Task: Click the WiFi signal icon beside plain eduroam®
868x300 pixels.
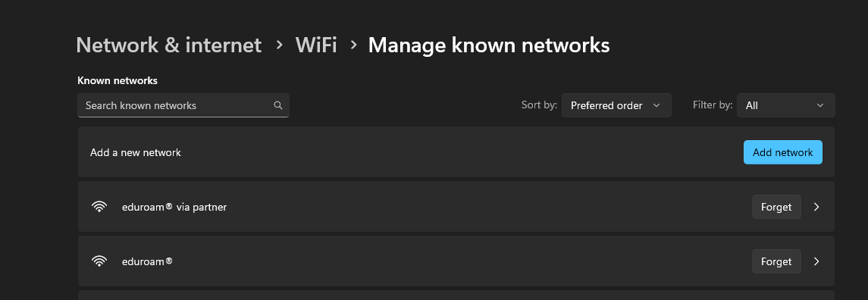Action: [99, 261]
